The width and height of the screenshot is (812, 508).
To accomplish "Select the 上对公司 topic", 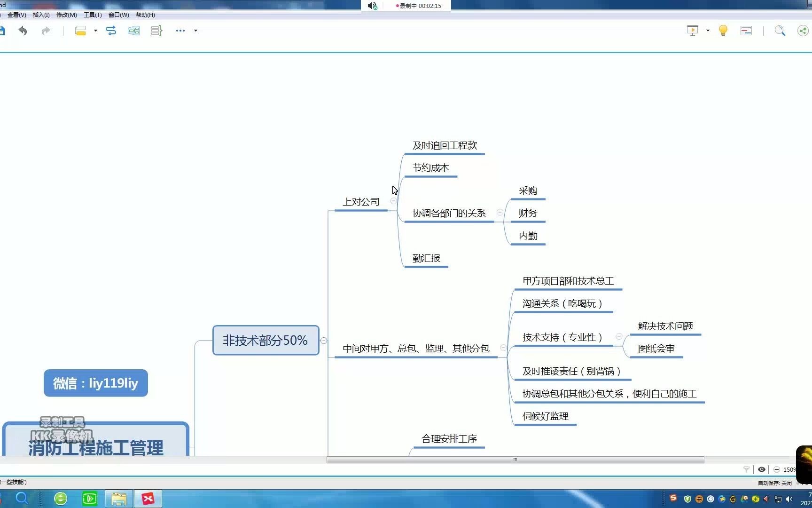I will 361,202.
